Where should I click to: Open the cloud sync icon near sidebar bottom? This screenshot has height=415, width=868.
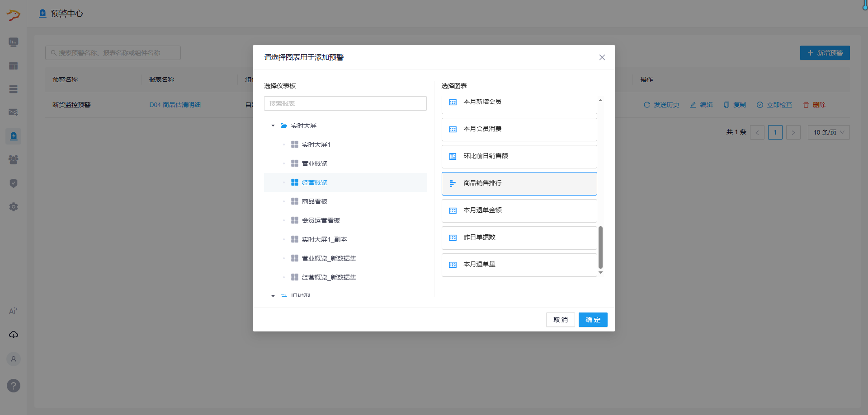(x=13, y=335)
